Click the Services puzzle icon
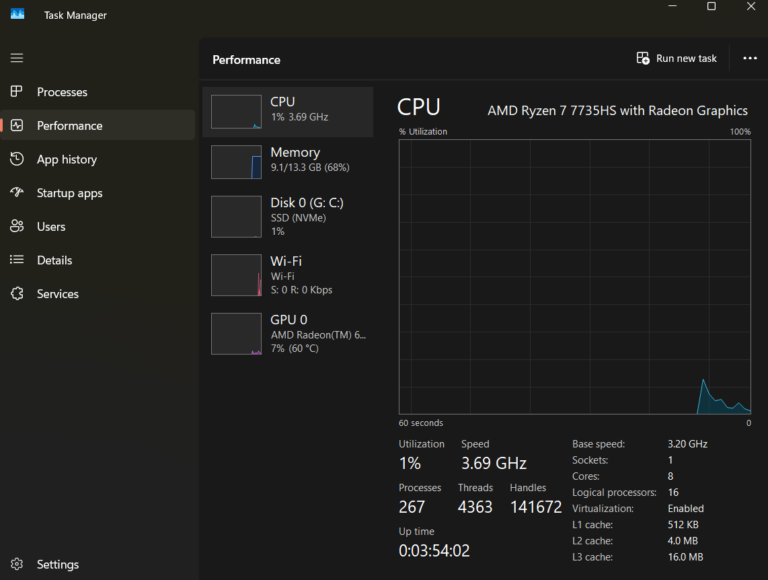This screenshot has width=768, height=580. pos(17,293)
